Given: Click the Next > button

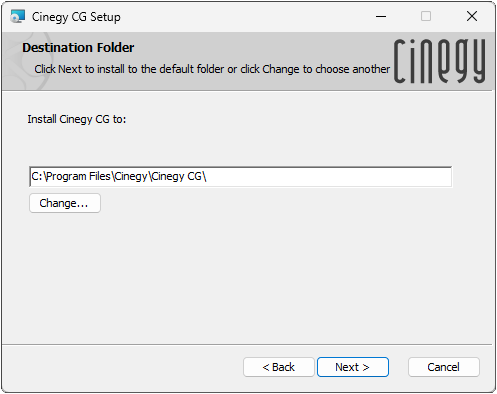Looking at the screenshot, I should coord(353,367).
